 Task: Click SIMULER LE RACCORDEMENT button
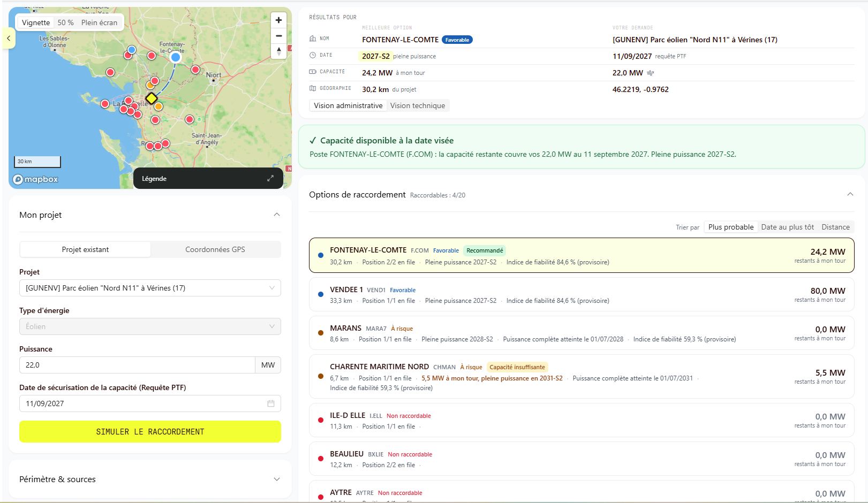pos(150,431)
